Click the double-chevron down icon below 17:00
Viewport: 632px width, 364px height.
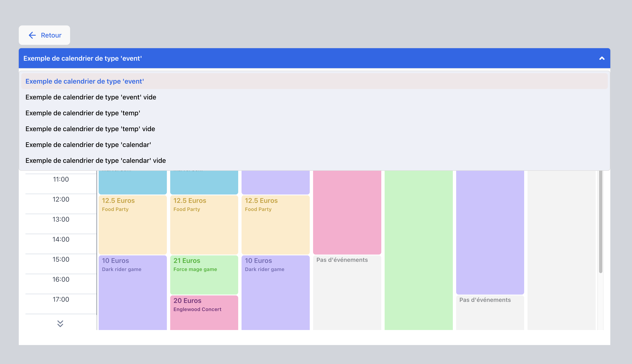[x=60, y=324]
